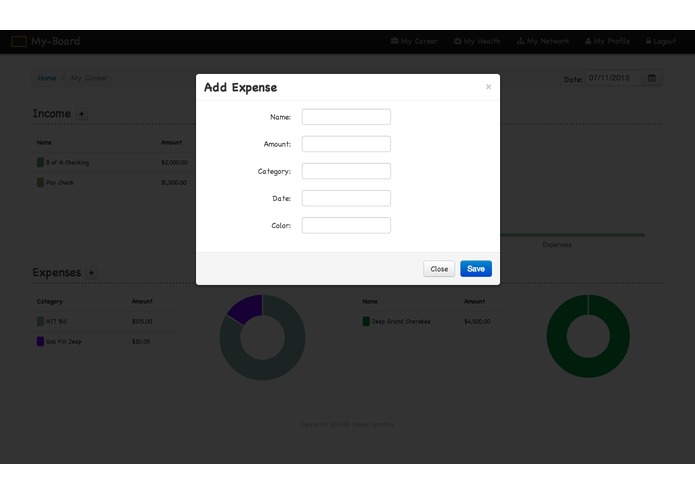The height and width of the screenshot is (494, 695).
Task: Click the Name input field
Action: coord(346,117)
